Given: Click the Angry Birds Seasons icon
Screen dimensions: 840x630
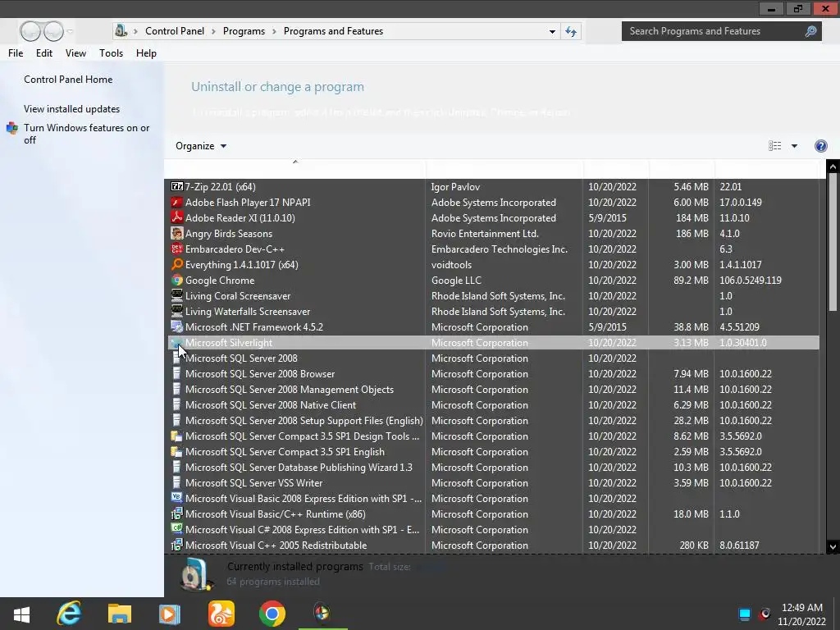Looking at the screenshot, I should 177,233.
